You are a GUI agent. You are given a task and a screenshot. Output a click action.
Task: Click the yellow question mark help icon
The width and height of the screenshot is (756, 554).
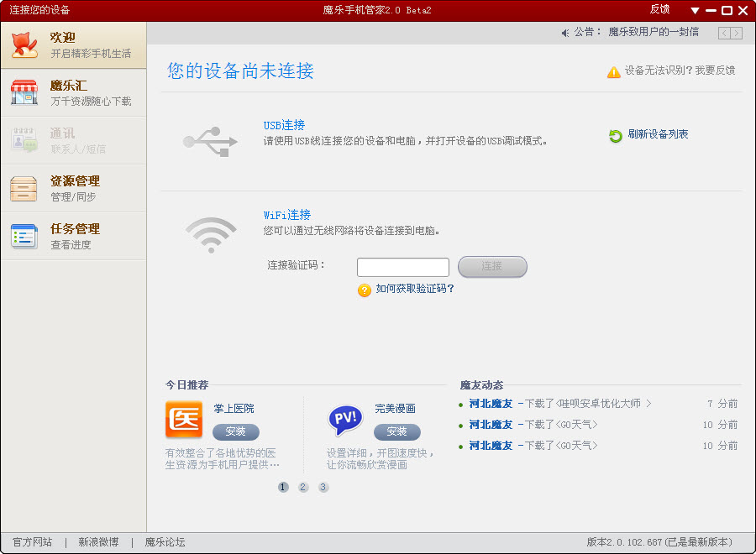[x=364, y=290]
